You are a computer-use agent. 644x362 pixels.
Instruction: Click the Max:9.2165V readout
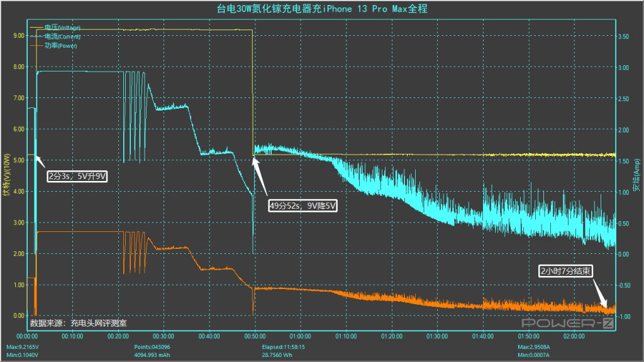pyautogui.click(x=23, y=347)
